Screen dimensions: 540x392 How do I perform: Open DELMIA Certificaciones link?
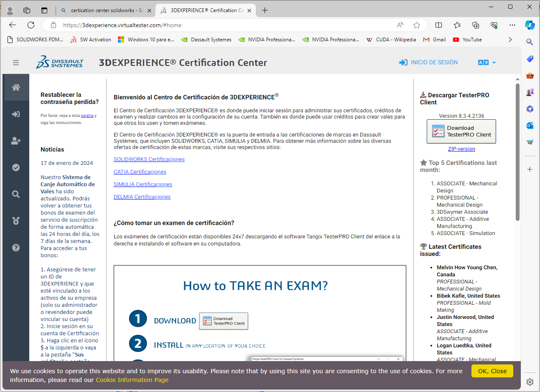tap(142, 197)
